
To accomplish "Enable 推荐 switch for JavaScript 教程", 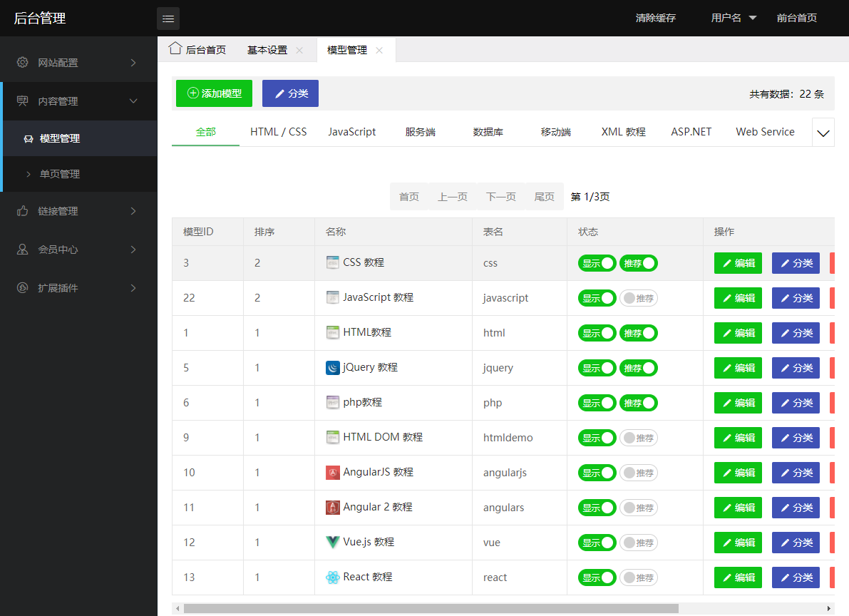I will coord(638,298).
